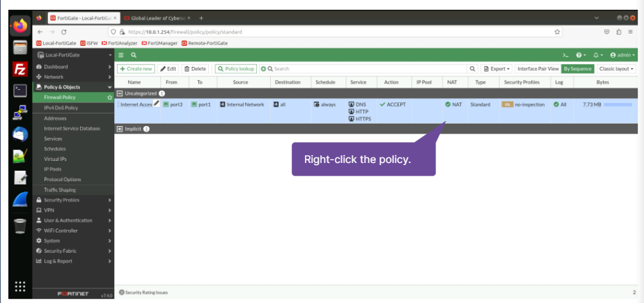The width and height of the screenshot is (644, 303).
Task: Click the Delete button
Action: pos(195,69)
